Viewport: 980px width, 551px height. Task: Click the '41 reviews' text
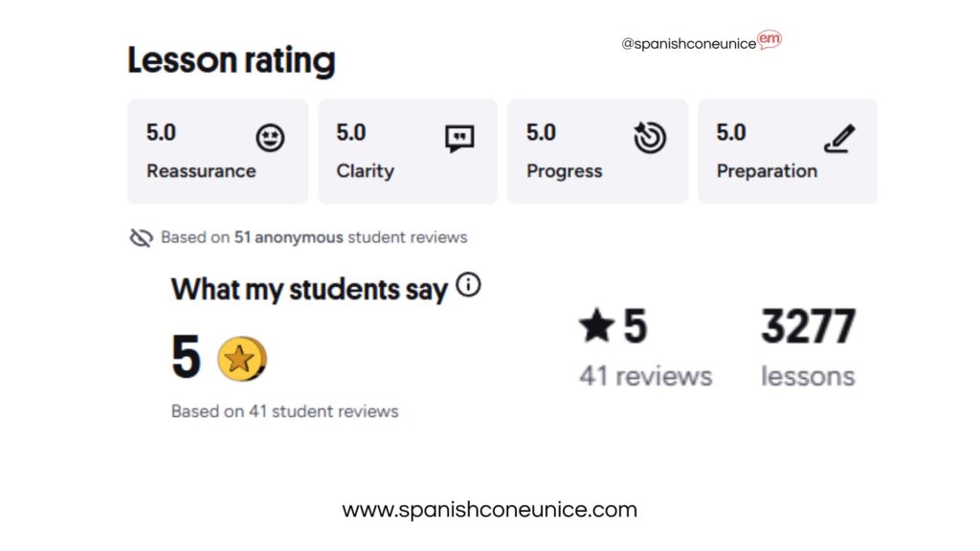(645, 376)
